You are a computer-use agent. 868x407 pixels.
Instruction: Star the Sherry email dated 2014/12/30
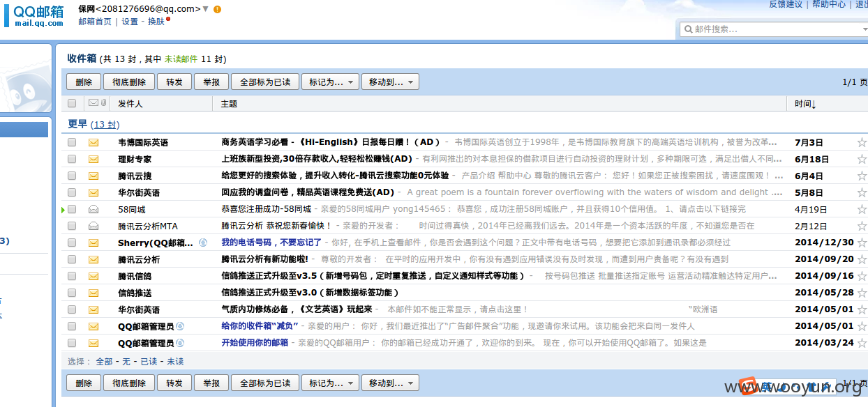pos(862,243)
